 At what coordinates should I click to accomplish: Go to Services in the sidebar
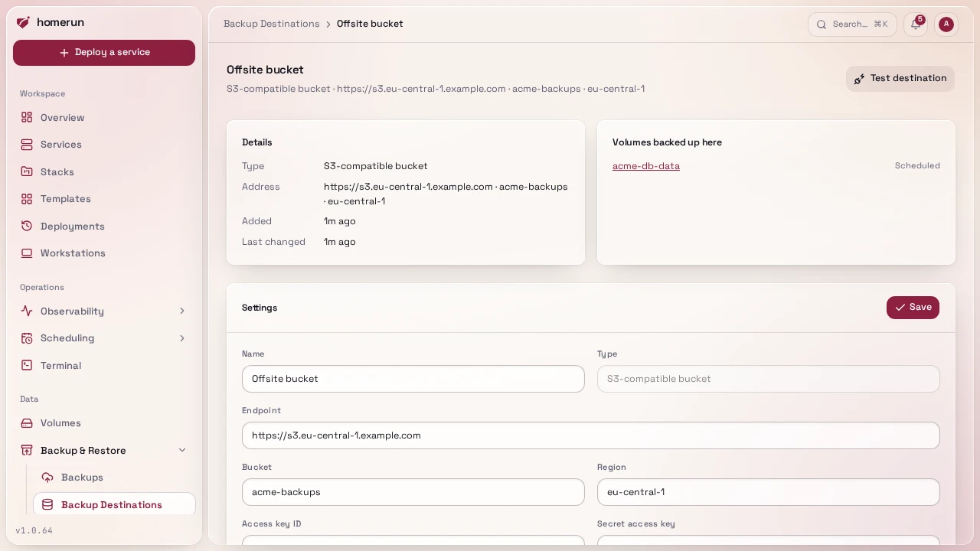coord(104,145)
